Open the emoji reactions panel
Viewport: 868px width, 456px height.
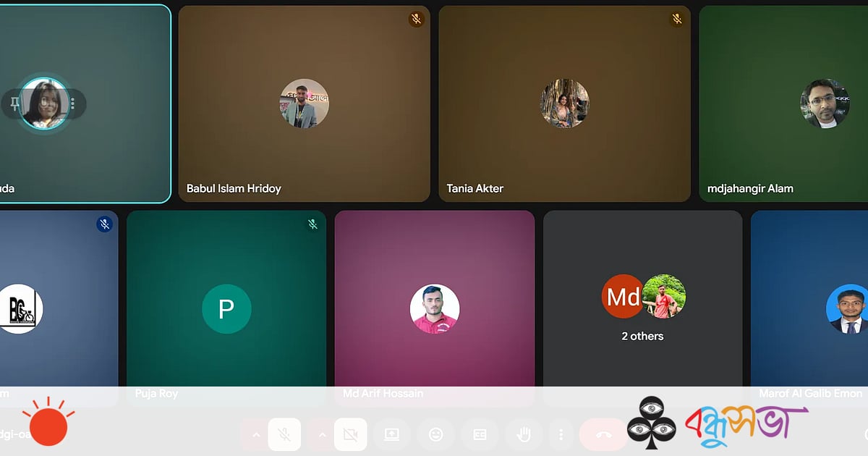click(x=435, y=434)
